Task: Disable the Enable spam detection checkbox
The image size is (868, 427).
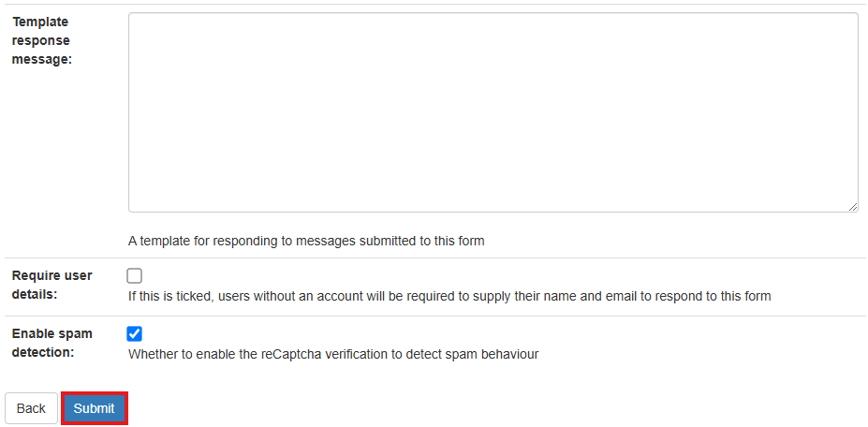Action: point(135,333)
